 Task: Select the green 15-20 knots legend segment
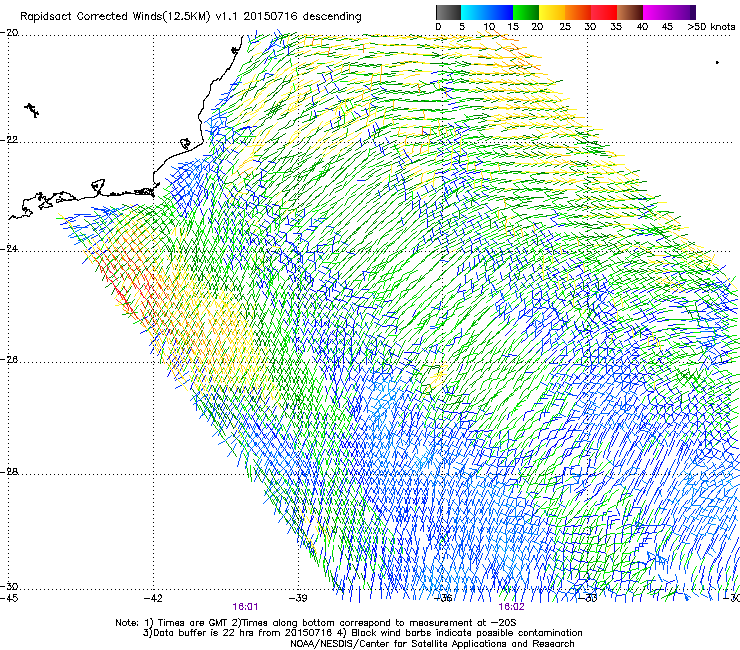tap(526, 12)
